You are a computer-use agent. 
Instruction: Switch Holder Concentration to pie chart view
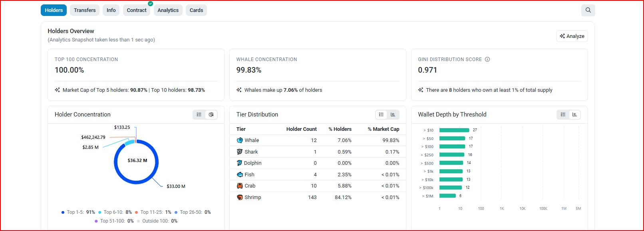tap(211, 115)
